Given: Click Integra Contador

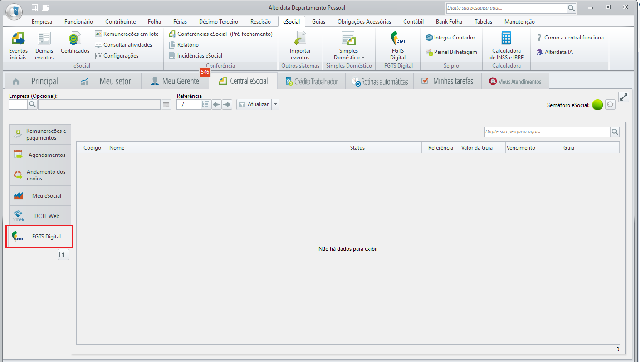Looking at the screenshot, I should click(x=450, y=38).
